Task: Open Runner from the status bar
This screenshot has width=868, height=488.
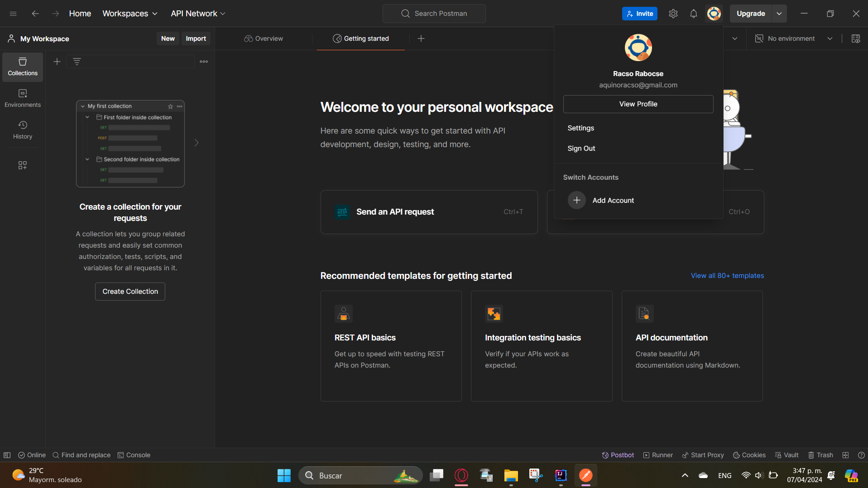Action: pyautogui.click(x=658, y=455)
